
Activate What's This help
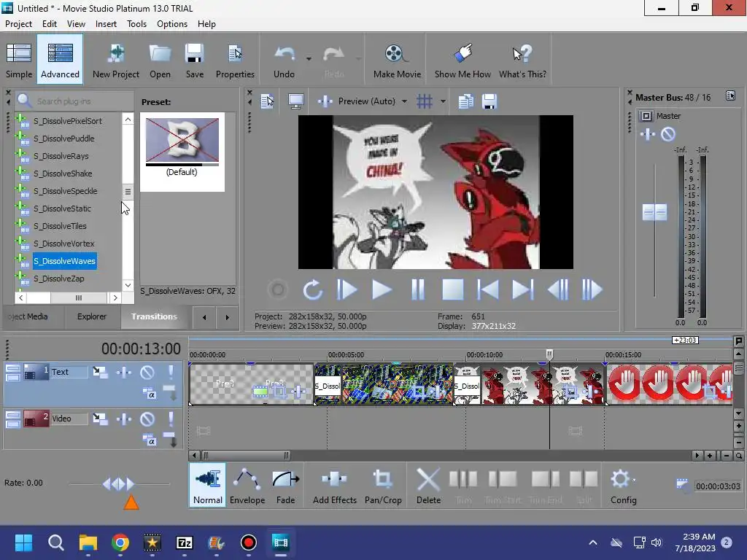tap(522, 60)
